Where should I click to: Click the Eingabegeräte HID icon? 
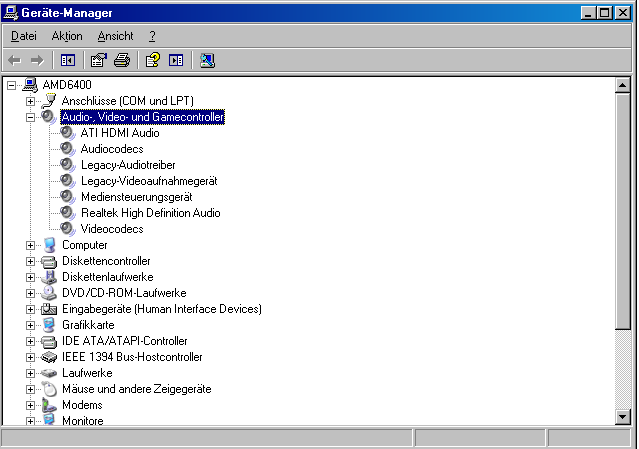tap(49, 309)
